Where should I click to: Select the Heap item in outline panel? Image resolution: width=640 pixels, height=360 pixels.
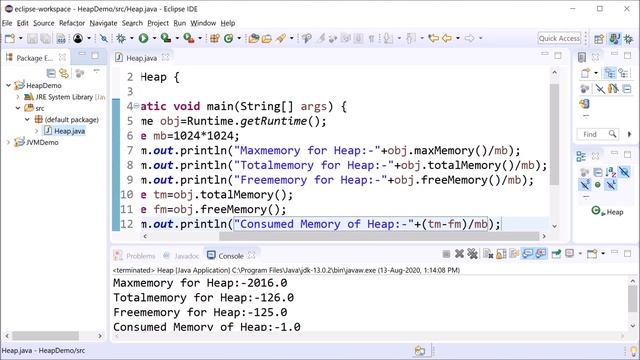click(x=607, y=212)
